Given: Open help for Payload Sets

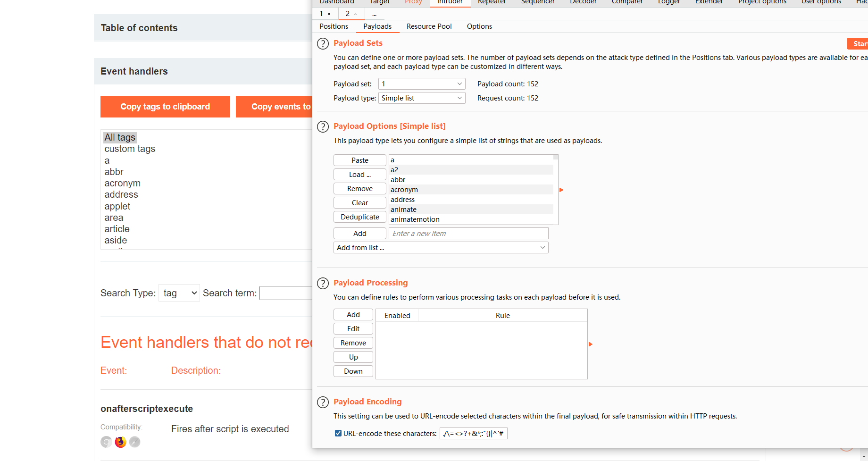Looking at the screenshot, I should pyautogui.click(x=323, y=44).
